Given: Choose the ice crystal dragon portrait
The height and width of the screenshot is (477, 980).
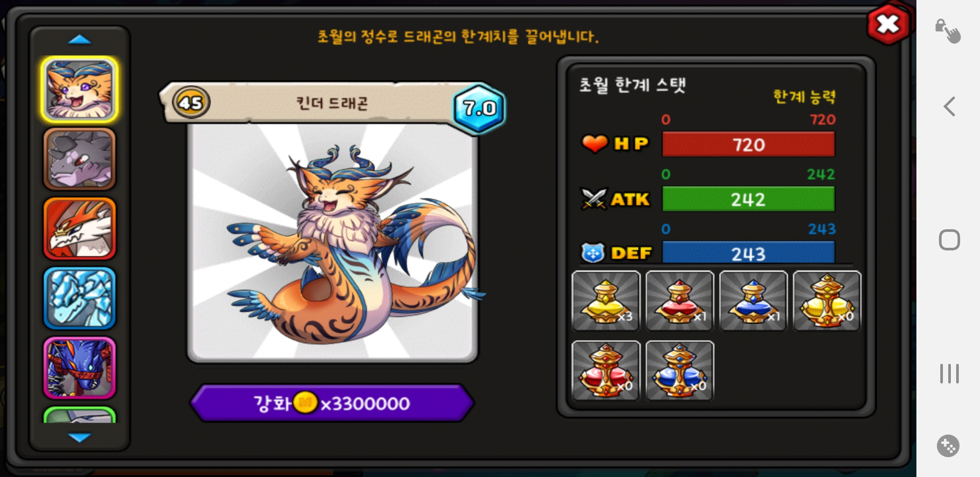Looking at the screenshot, I should point(79,299).
